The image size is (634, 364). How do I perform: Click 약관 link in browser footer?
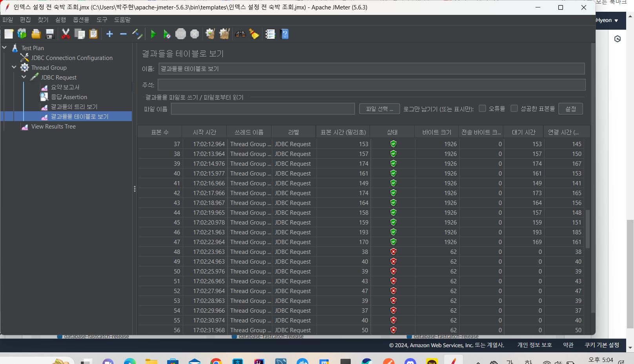(x=568, y=345)
